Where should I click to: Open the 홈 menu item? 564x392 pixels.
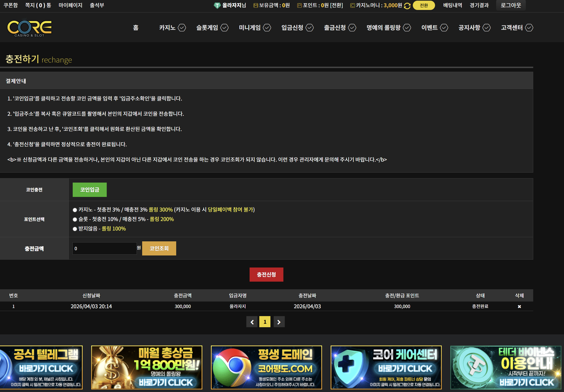136,28
